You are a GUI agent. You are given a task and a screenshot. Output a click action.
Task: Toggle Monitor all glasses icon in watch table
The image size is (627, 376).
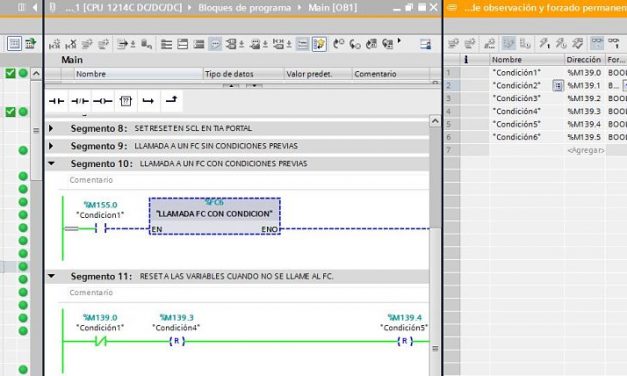pyautogui.click(x=597, y=43)
